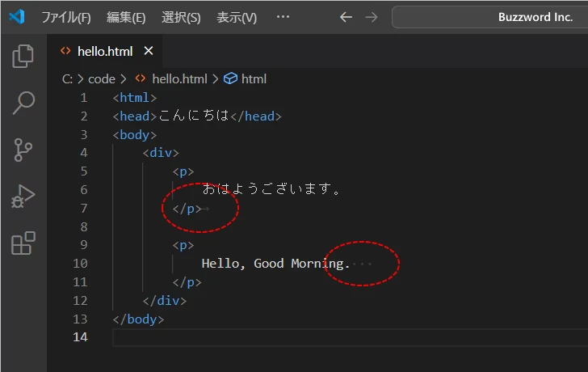Click the closing </body> tag
Viewport: 588px width, 372px height.
click(x=138, y=319)
